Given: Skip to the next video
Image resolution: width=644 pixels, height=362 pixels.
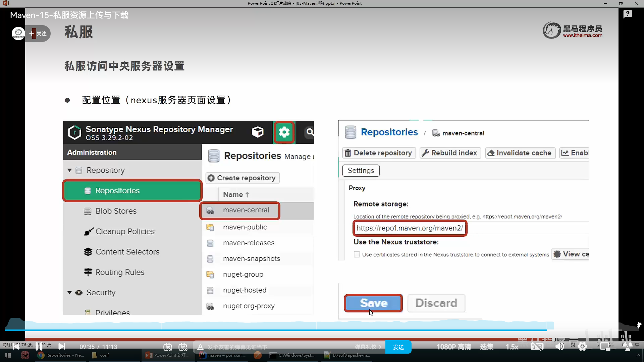Looking at the screenshot, I should [x=62, y=346].
